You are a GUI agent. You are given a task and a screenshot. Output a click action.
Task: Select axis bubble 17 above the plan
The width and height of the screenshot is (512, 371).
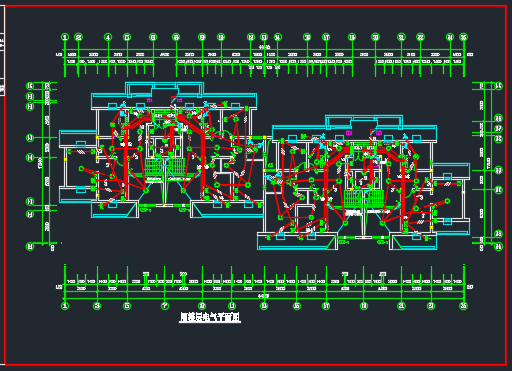[326, 37]
